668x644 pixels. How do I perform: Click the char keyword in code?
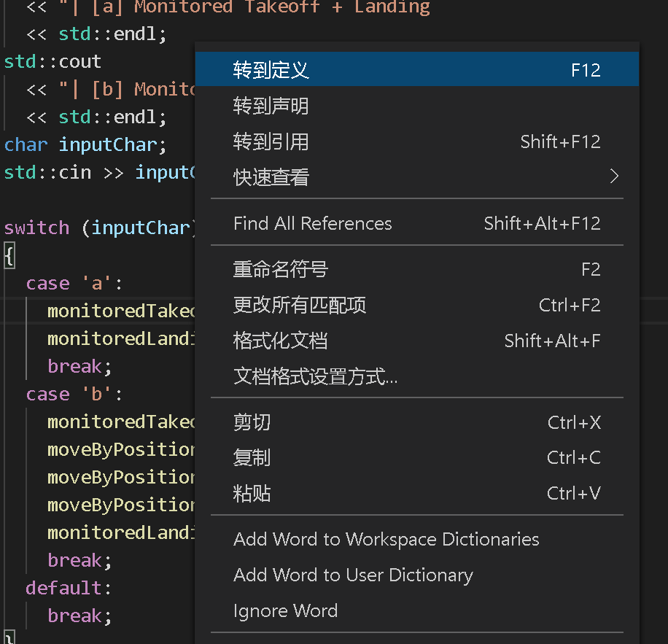pyautogui.click(x=26, y=145)
